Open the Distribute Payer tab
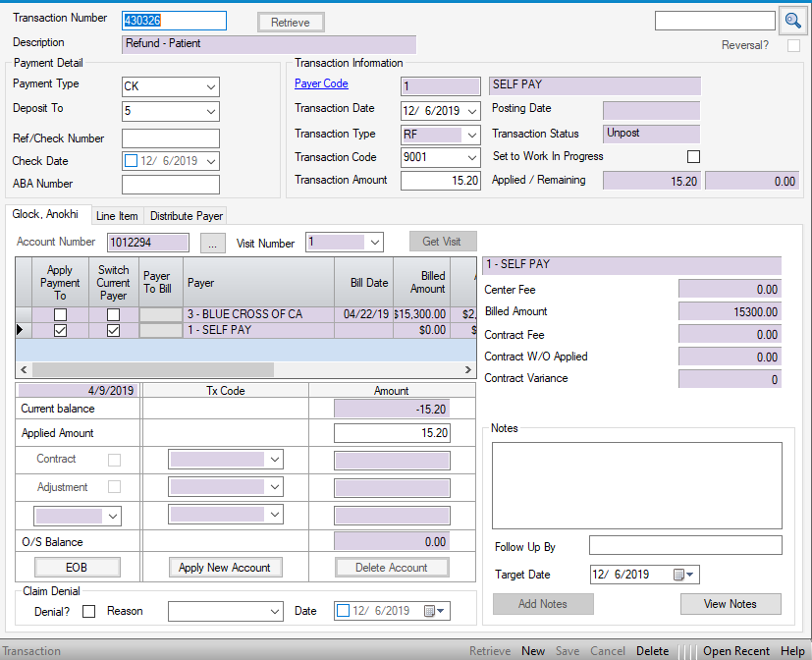This screenshot has height=660, width=812. (187, 216)
